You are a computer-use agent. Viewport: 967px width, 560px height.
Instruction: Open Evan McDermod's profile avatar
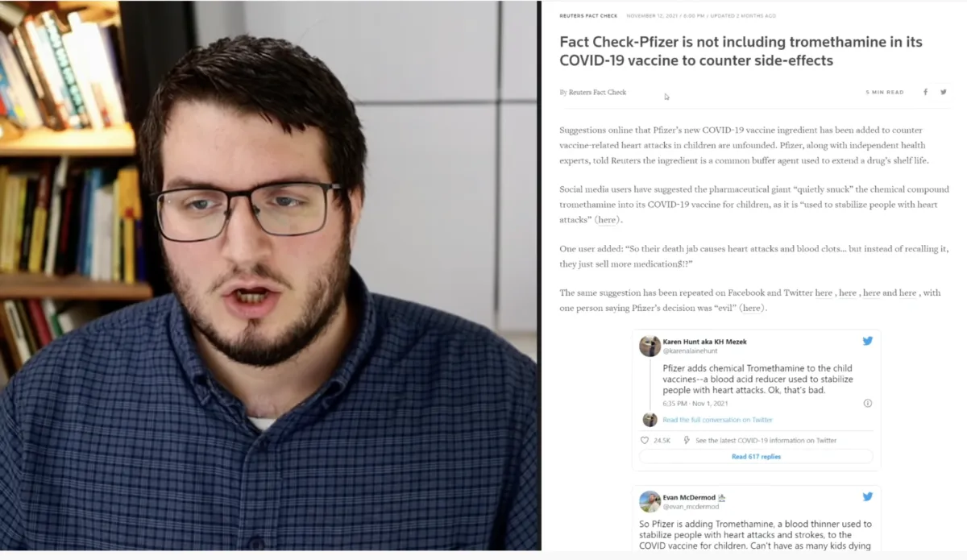coord(650,501)
